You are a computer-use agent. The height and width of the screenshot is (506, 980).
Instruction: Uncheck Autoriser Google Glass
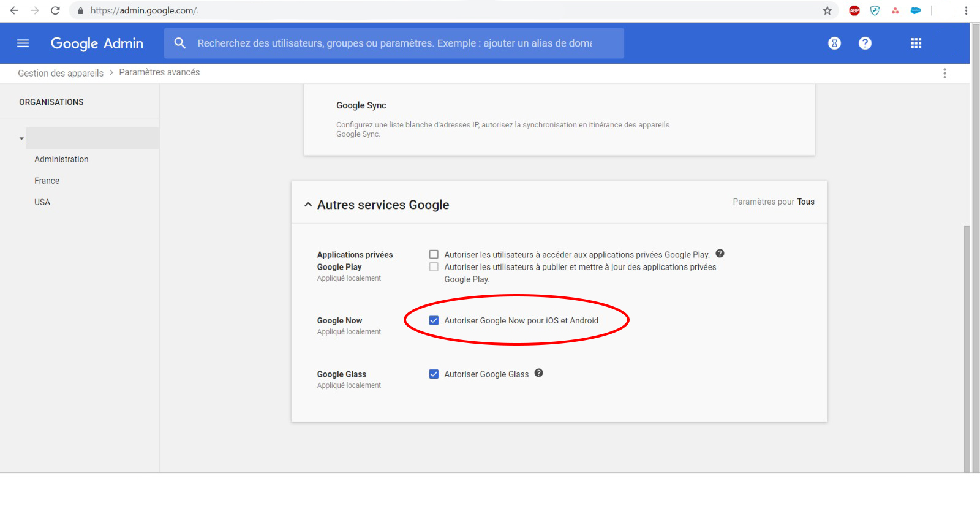434,374
